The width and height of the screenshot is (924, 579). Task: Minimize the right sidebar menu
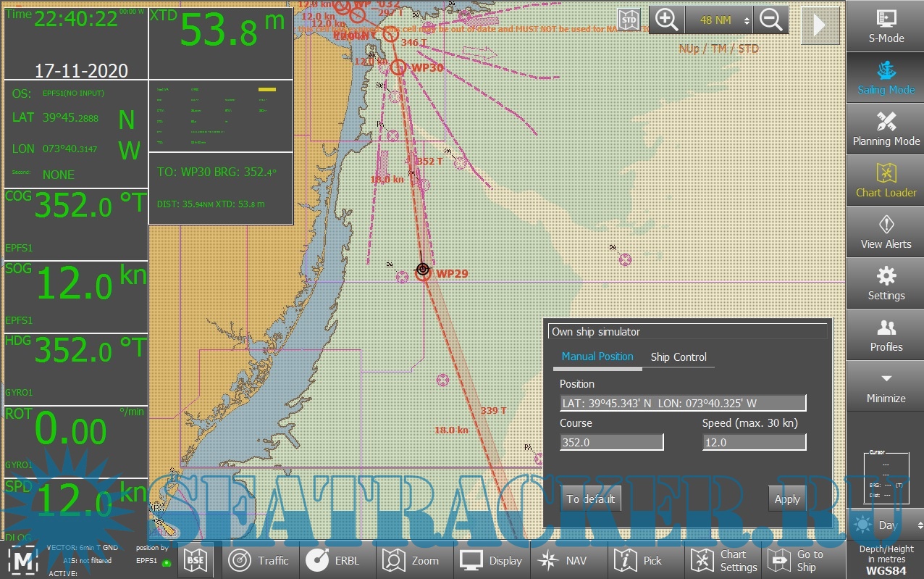pos(886,387)
